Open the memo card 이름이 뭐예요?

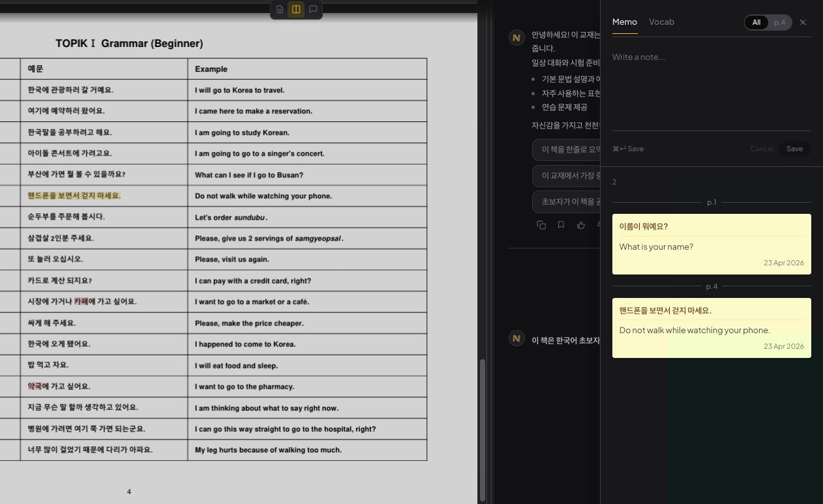tap(711, 244)
